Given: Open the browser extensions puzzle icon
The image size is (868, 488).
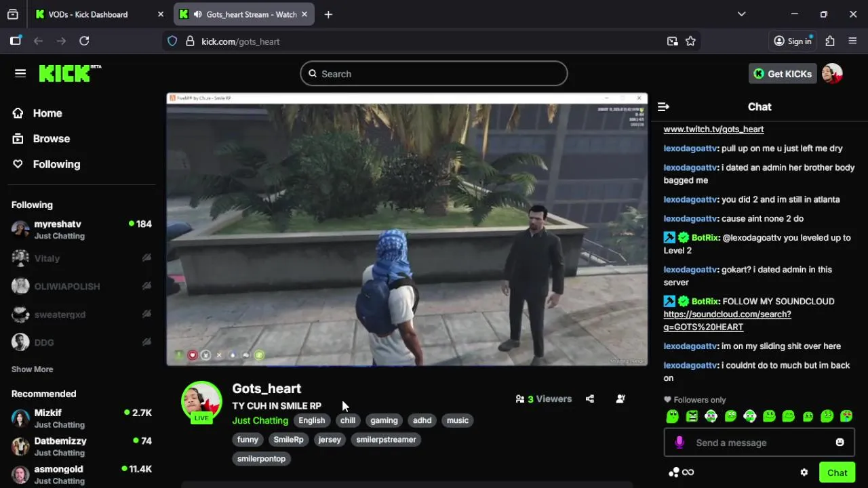Looking at the screenshot, I should click(830, 41).
